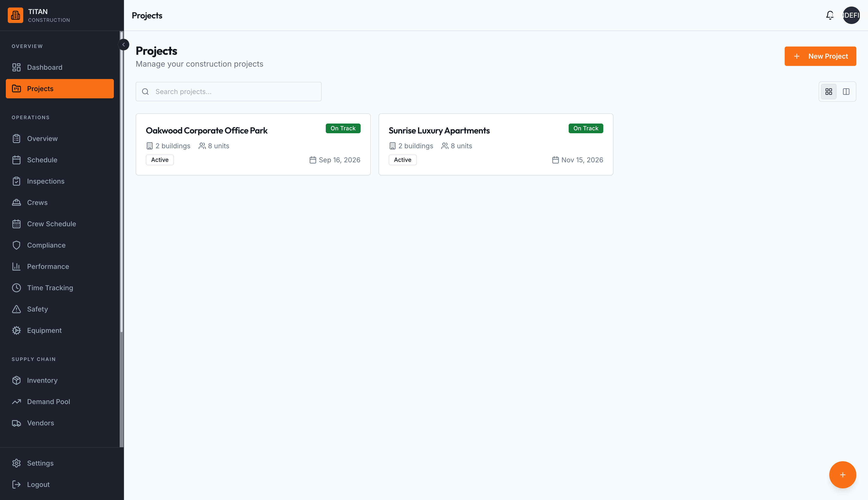The image size is (868, 500).
Task: Click the sidebar vertical scrollbar
Action: point(121,182)
